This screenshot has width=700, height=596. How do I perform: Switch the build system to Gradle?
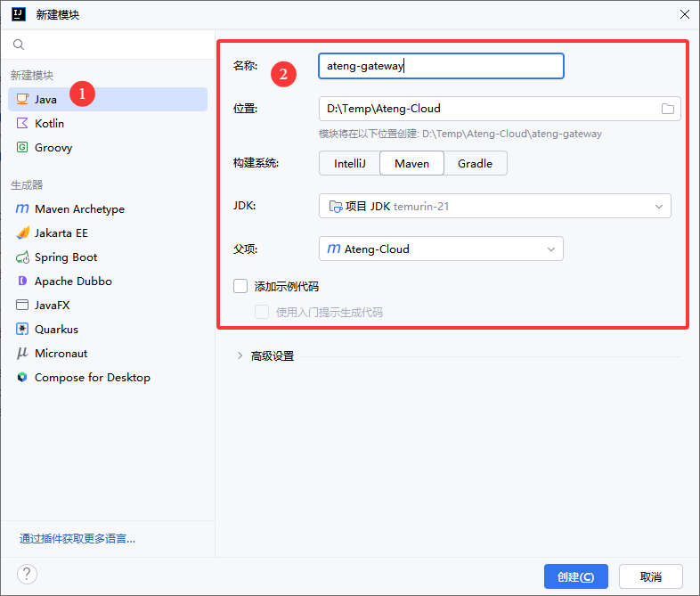tap(475, 164)
